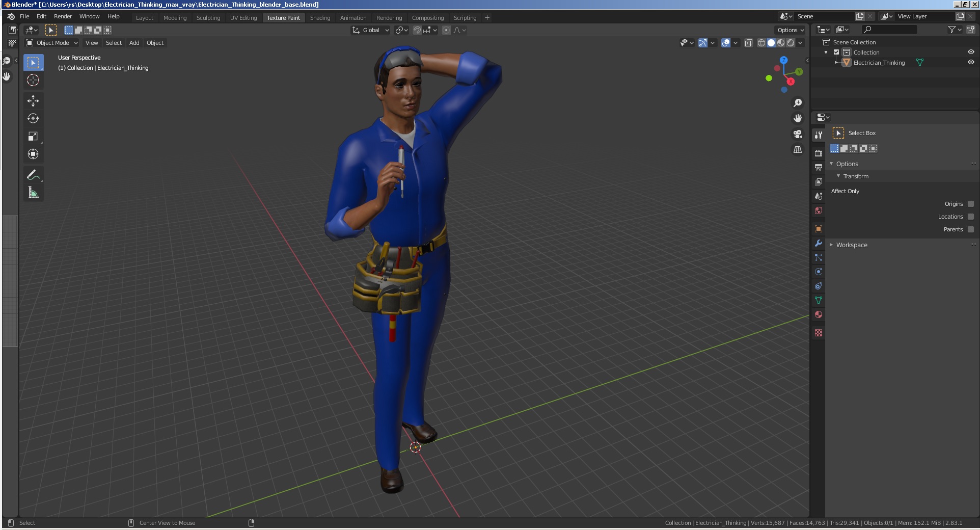Open the outliner filter dropdown
Image resolution: width=980 pixels, height=530 pixels.
point(955,30)
